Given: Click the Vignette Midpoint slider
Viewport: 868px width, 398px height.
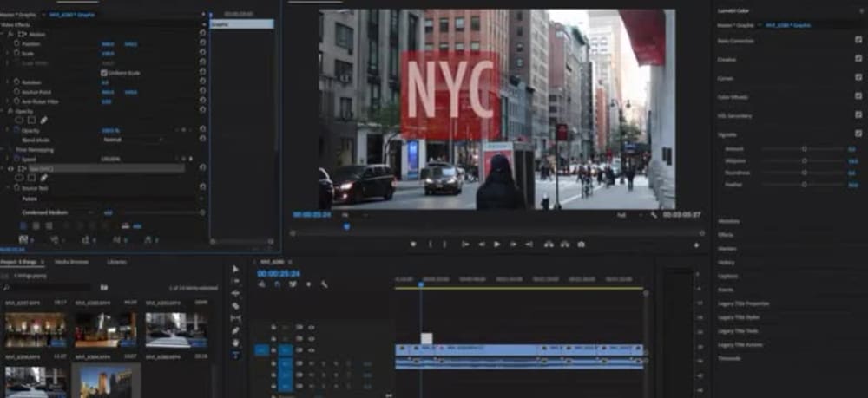Looking at the screenshot, I should click(804, 161).
